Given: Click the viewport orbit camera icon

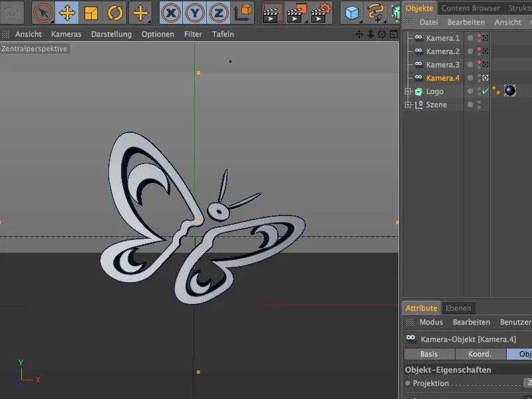Looking at the screenshot, I should pyautogui.click(x=382, y=35).
